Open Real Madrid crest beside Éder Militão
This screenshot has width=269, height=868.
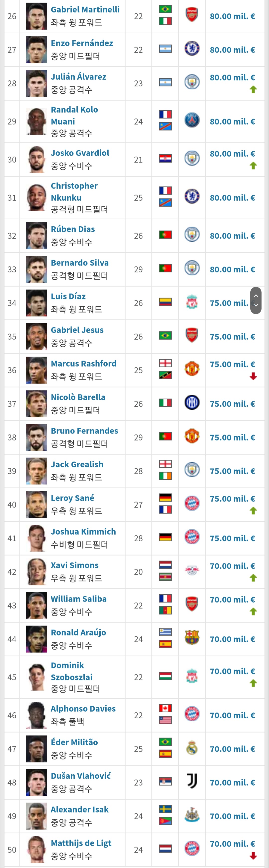click(192, 748)
